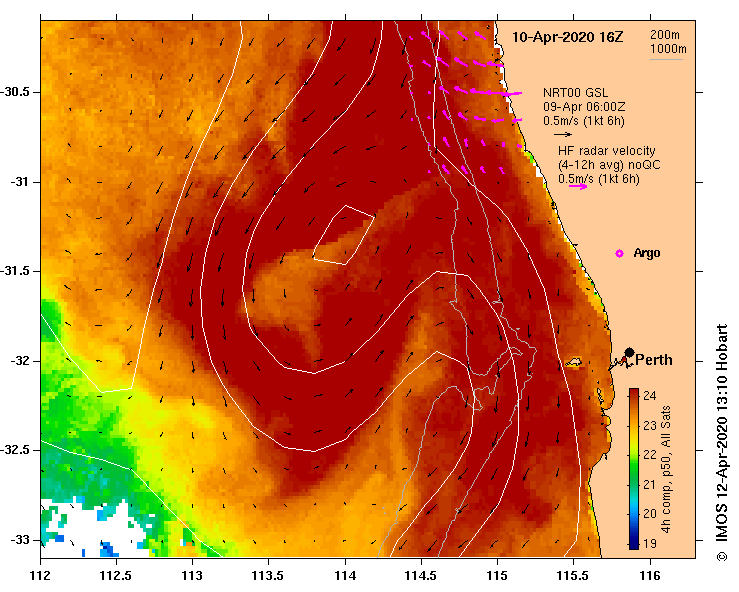
Task: Click longitude axis label 116
Action: [650, 576]
